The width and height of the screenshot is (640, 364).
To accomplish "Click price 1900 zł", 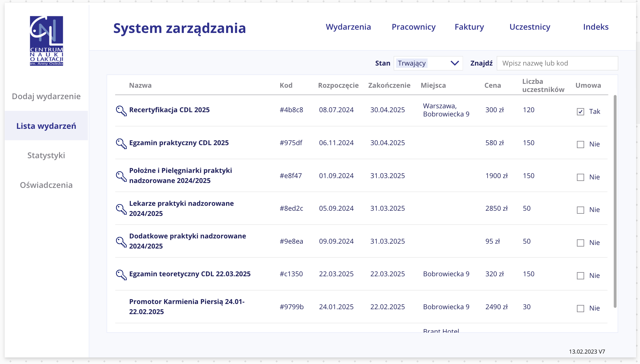I will [496, 176].
